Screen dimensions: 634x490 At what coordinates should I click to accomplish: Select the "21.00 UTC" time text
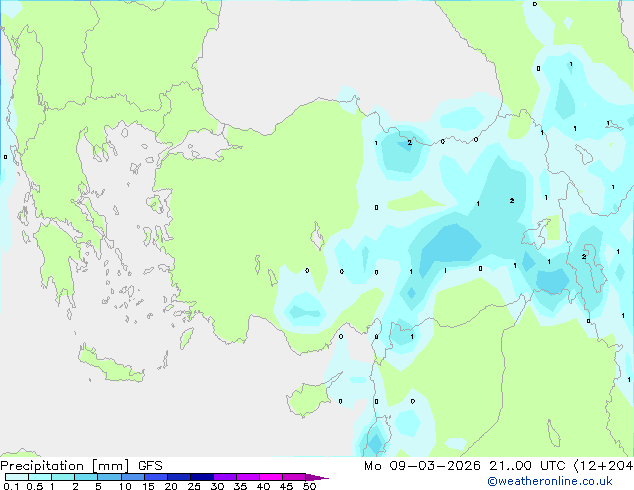pyautogui.click(x=527, y=466)
